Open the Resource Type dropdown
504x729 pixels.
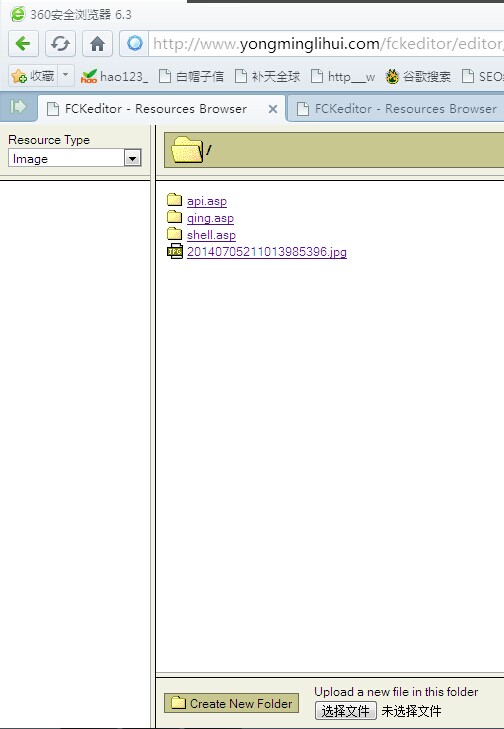[75, 159]
